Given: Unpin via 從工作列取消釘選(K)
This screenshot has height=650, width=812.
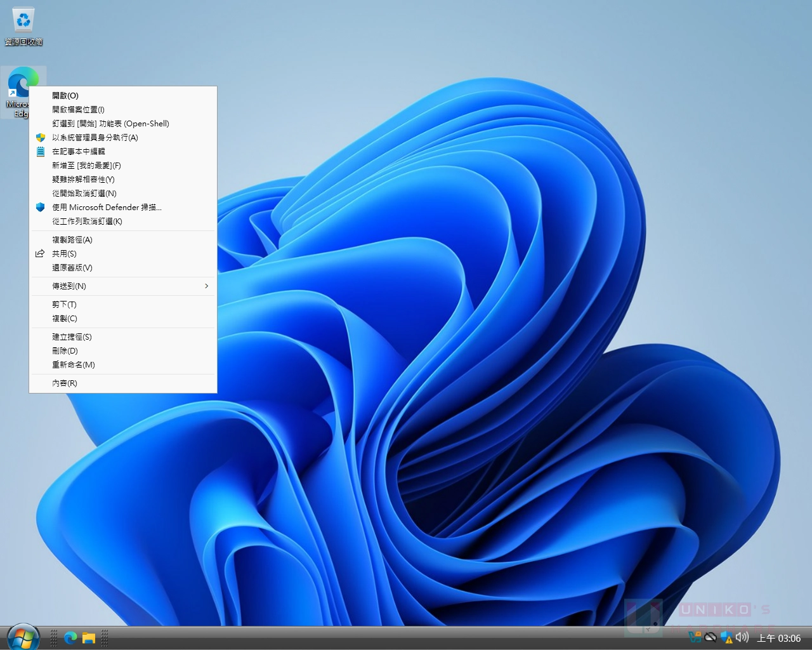Looking at the screenshot, I should tap(123, 221).
